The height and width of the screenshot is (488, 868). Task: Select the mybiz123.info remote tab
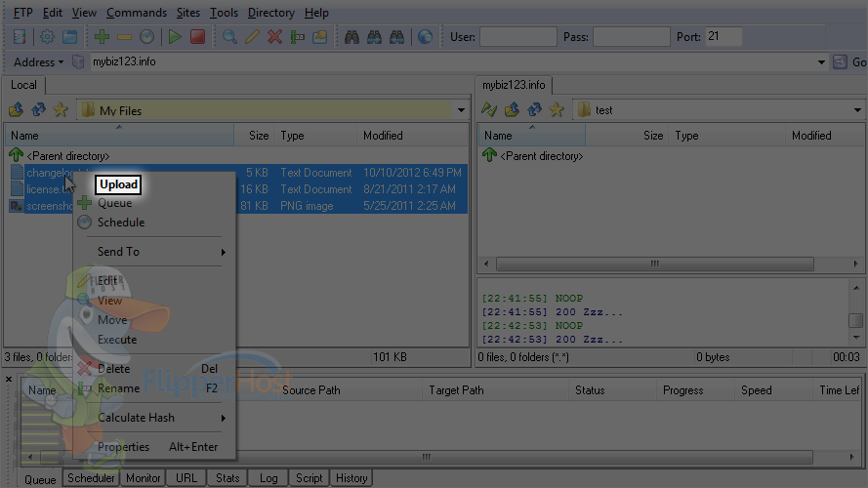(x=514, y=85)
